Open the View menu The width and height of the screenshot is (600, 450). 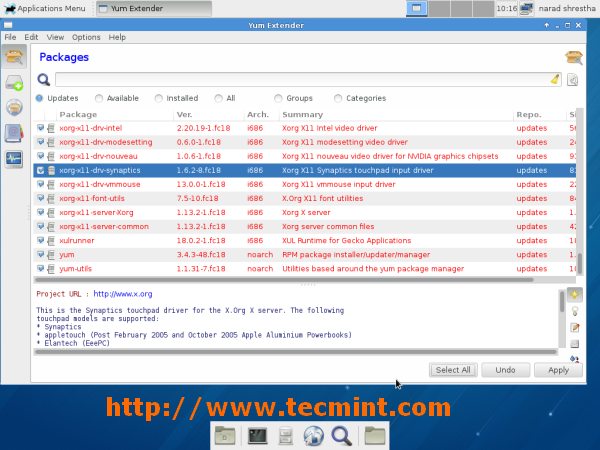pyautogui.click(x=55, y=37)
